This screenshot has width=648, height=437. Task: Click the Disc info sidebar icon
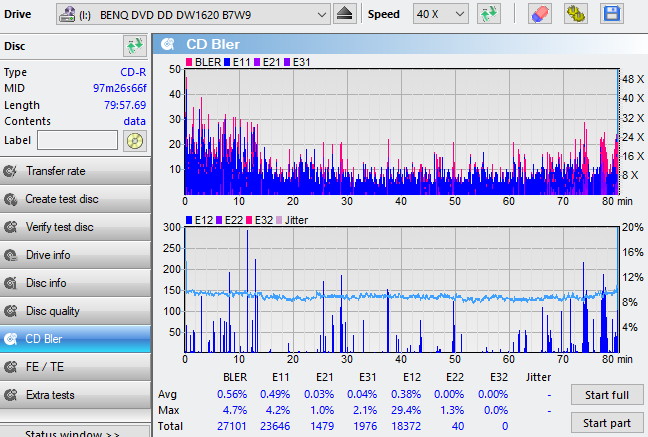tap(10, 283)
